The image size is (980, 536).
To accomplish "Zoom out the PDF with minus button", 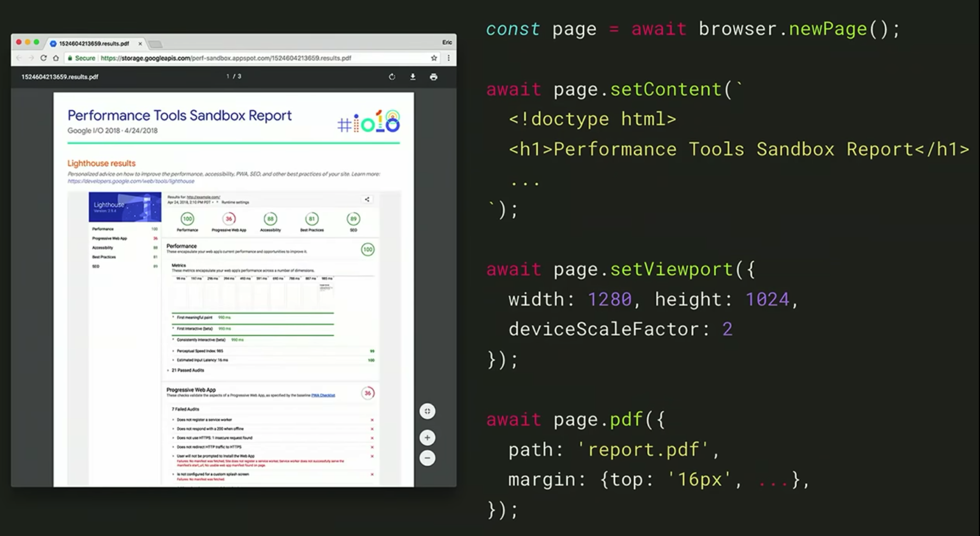I will coord(427,458).
